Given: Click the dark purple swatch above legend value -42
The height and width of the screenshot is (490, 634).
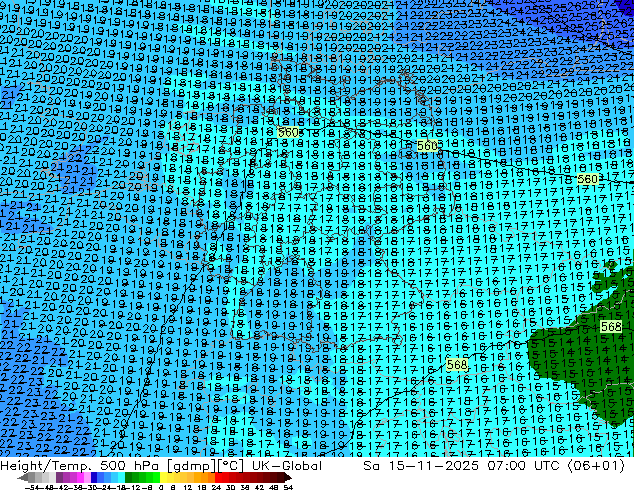Looking at the screenshot, I should [x=59, y=477].
